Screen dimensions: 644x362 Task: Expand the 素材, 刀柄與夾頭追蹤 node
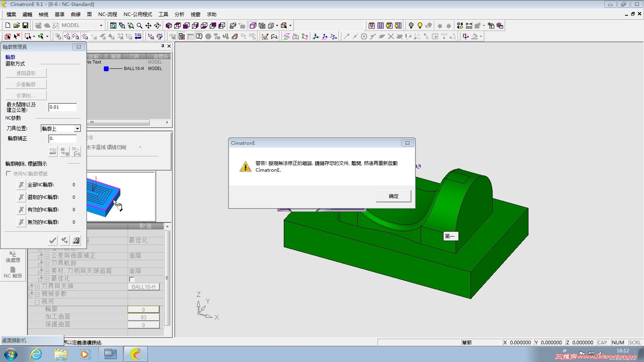click(47, 271)
